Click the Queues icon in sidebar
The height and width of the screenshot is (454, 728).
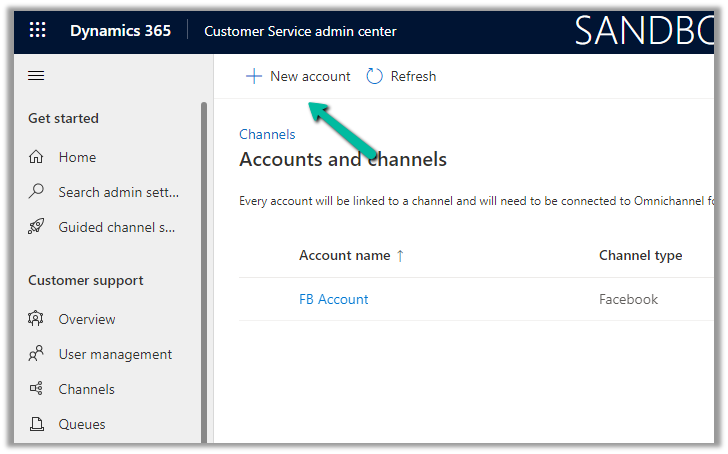tap(37, 424)
